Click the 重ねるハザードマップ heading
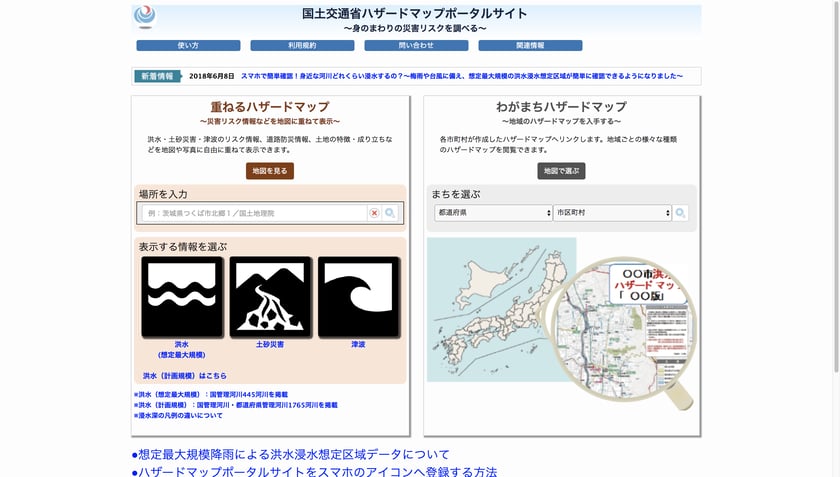The image size is (840, 477). point(270,107)
